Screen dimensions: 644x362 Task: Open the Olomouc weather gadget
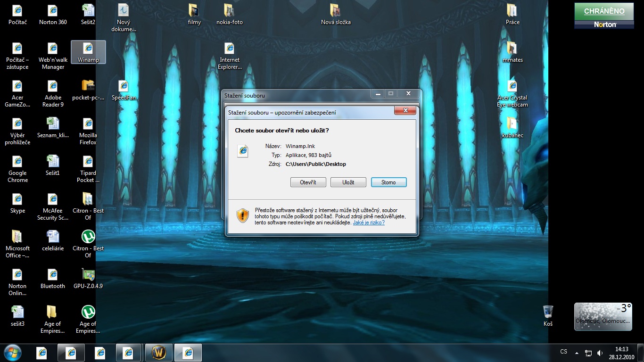(603, 316)
